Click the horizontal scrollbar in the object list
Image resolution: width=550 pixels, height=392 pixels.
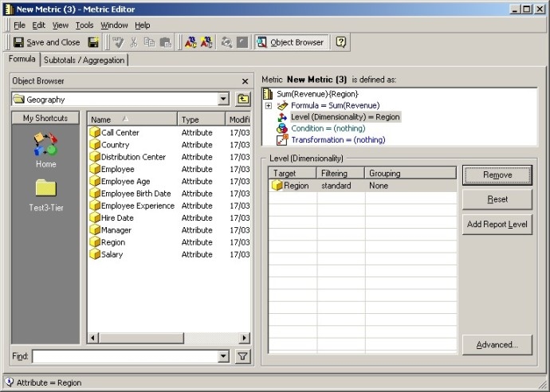(x=159, y=339)
